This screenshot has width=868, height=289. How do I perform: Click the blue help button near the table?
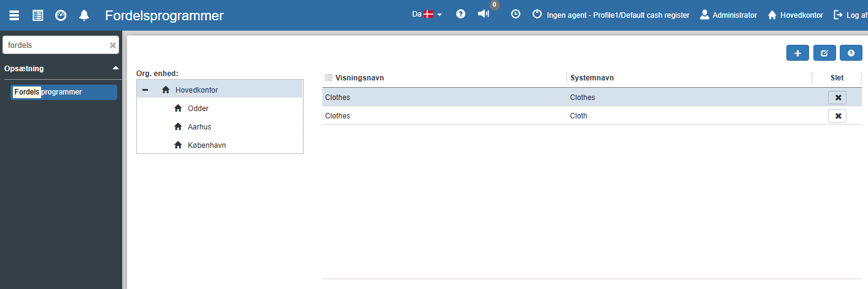[851, 53]
